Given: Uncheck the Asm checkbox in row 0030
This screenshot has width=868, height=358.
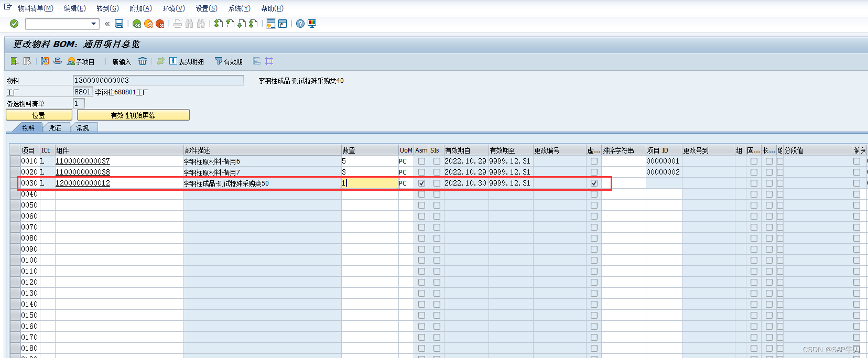Looking at the screenshot, I should [421, 183].
